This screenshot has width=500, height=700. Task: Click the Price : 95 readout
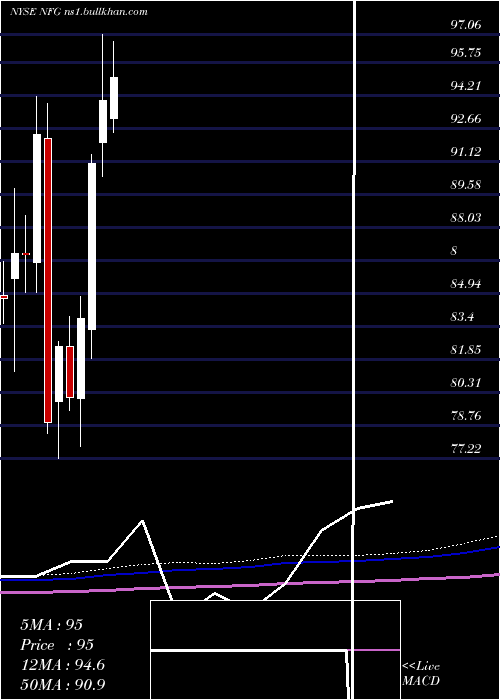[57, 645]
